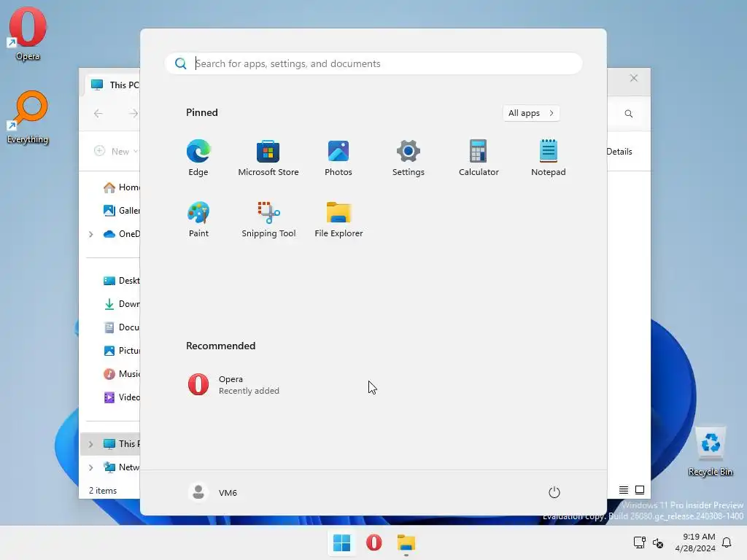Open the Opera desktop shortcut
The width and height of the screenshot is (747, 560).
point(28,34)
